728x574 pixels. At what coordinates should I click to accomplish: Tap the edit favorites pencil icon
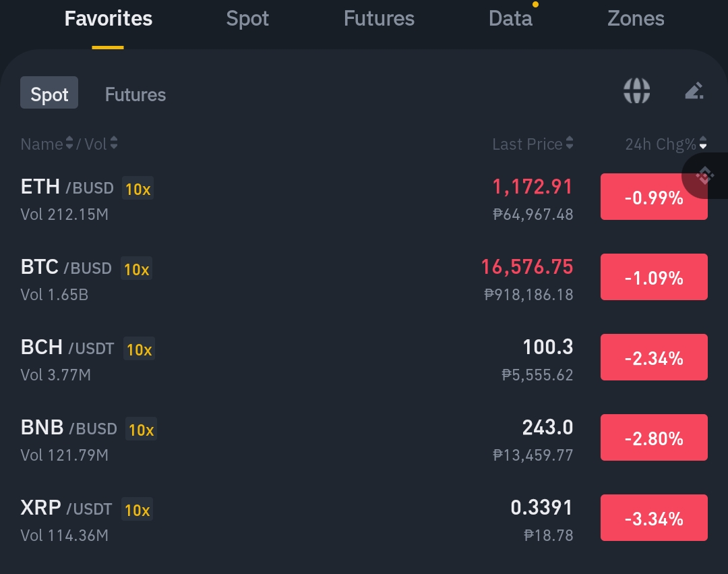694,91
